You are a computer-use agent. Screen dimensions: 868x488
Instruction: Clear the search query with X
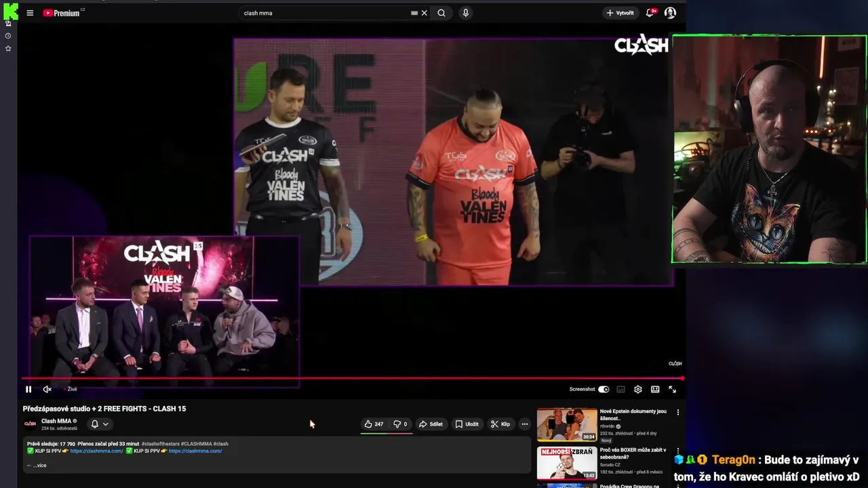tap(425, 13)
